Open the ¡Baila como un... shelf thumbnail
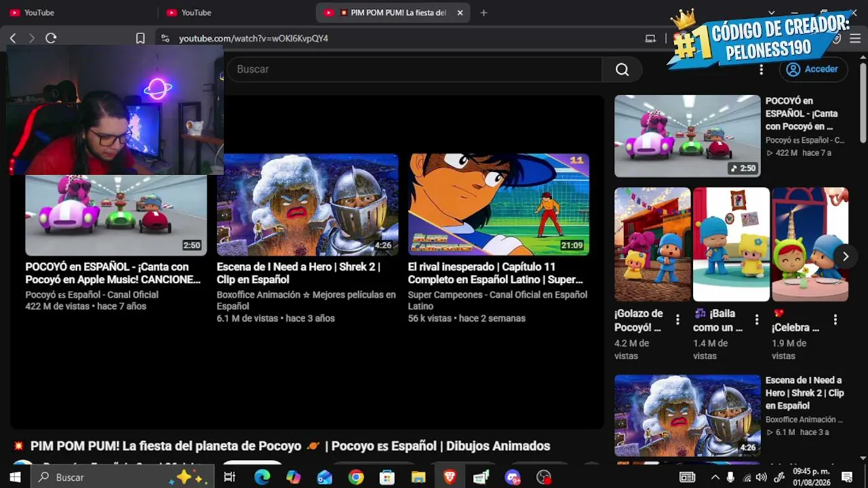 pos(731,244)
